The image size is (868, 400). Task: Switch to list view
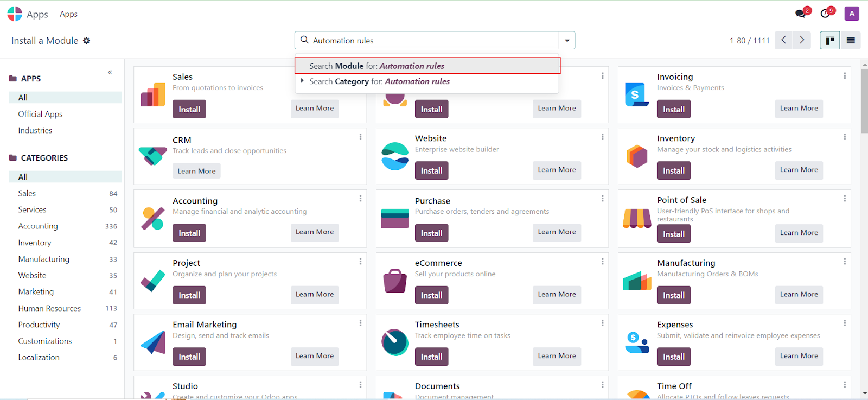pos(850,41)
